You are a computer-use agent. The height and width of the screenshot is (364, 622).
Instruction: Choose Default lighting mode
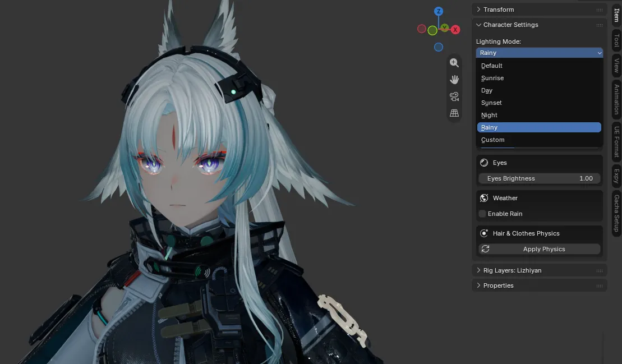tap(539, 66)
